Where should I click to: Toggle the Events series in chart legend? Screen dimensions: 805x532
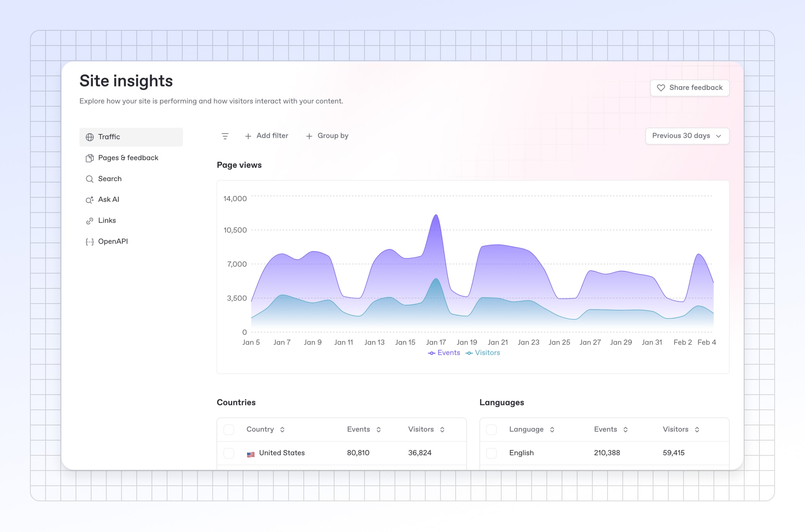pyautogui.click(x=444, y=353)
